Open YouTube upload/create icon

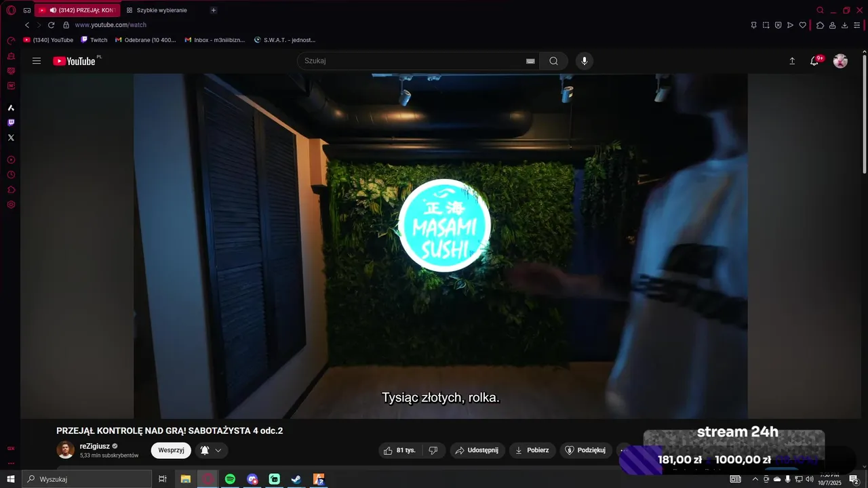(x=792, y=61)
